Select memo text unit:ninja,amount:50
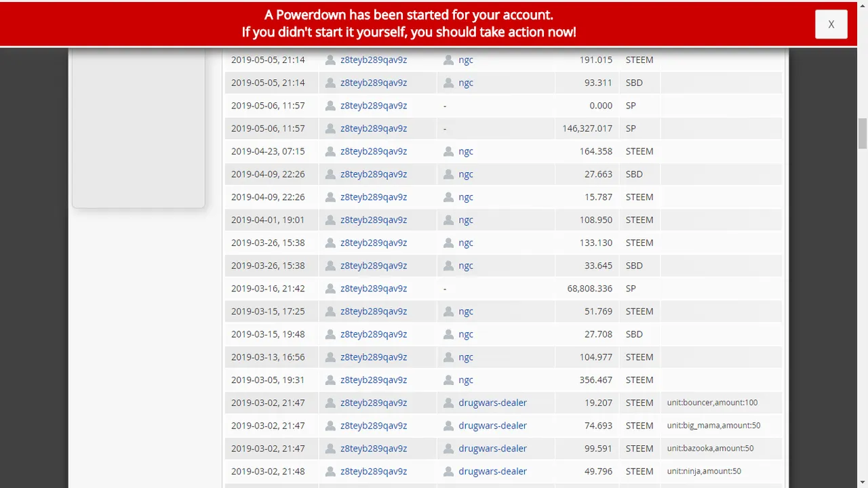868x488 pixels. click(x=704, y=471)
